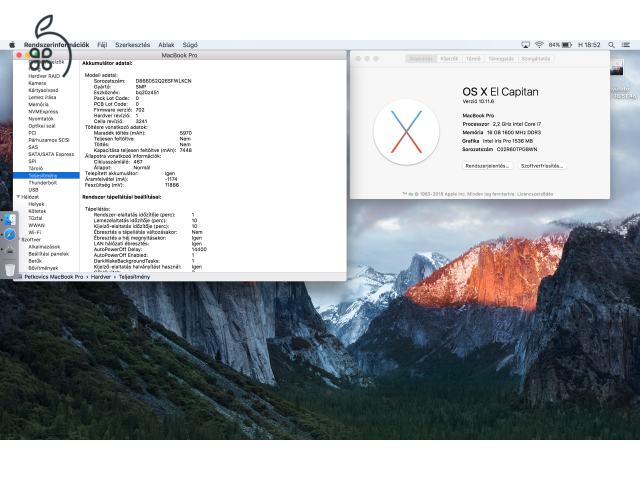Click the Sorozatszám value C02R60TPG8WN
This screenshot has width=640, height=480.
(x=517, y=149)
